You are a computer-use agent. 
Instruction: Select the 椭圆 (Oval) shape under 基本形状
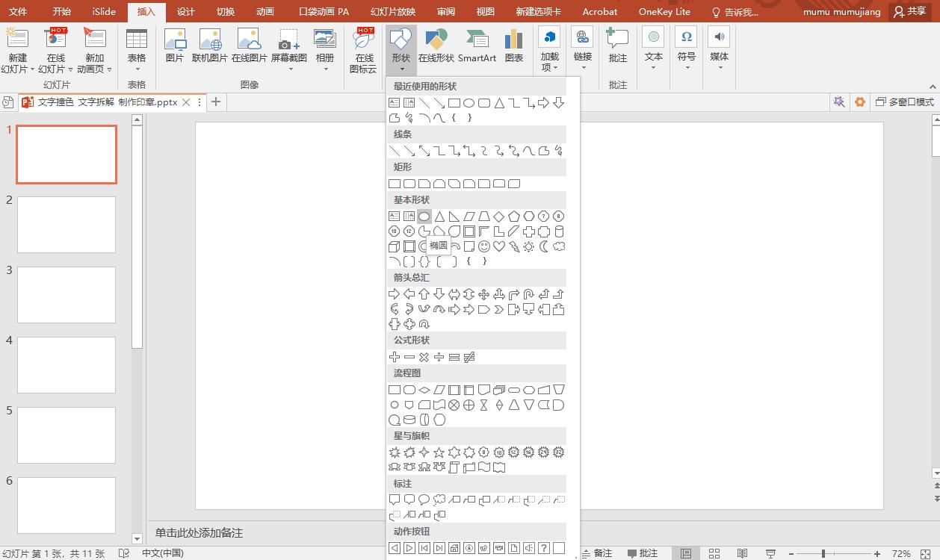[424, 217]
